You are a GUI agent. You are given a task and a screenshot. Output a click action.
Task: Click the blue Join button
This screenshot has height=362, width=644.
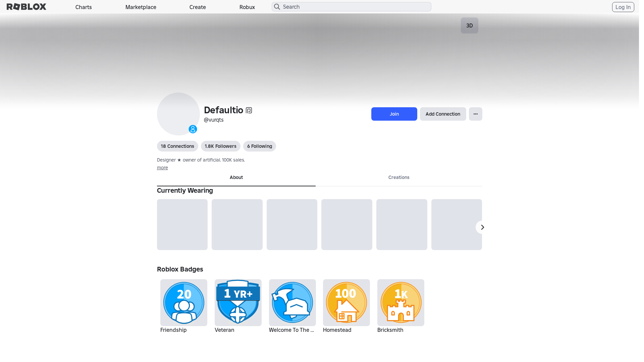tap(394, 114)
